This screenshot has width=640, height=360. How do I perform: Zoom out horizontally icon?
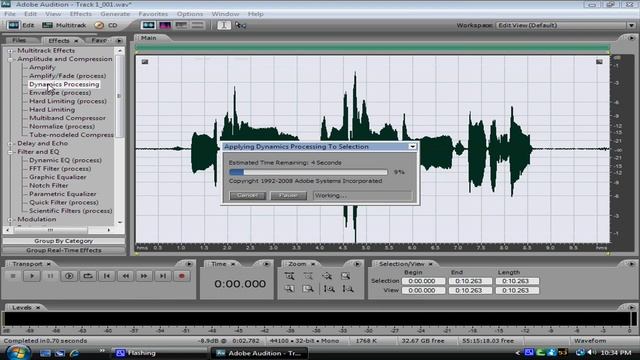tap(308, 276)
